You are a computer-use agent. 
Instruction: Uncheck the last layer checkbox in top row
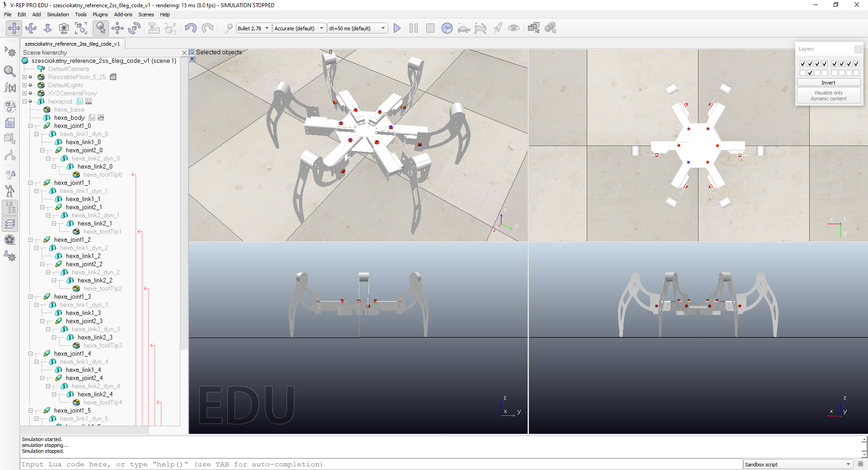[x=856, y=64]
